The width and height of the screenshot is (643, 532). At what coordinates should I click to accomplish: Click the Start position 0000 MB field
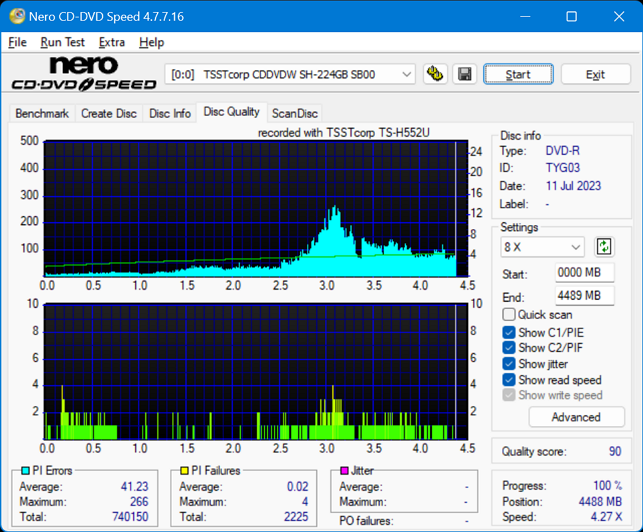(585, 272)
